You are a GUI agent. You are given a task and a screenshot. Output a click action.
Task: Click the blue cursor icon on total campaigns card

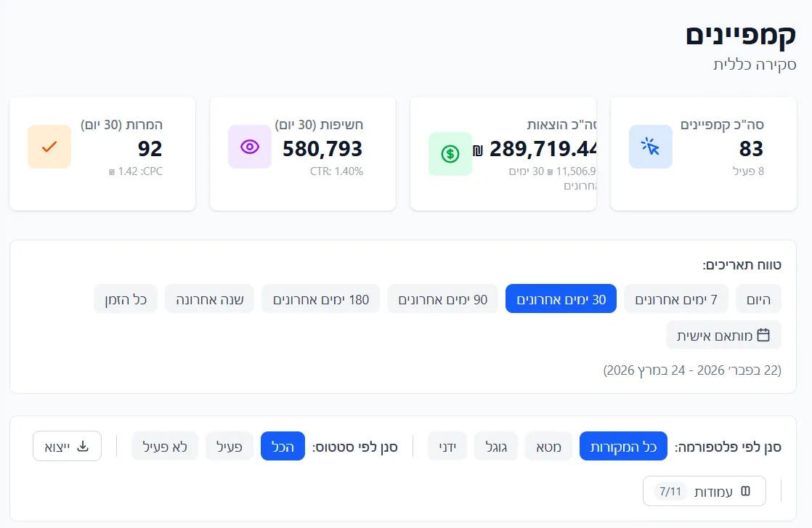(x=651, y=147)
